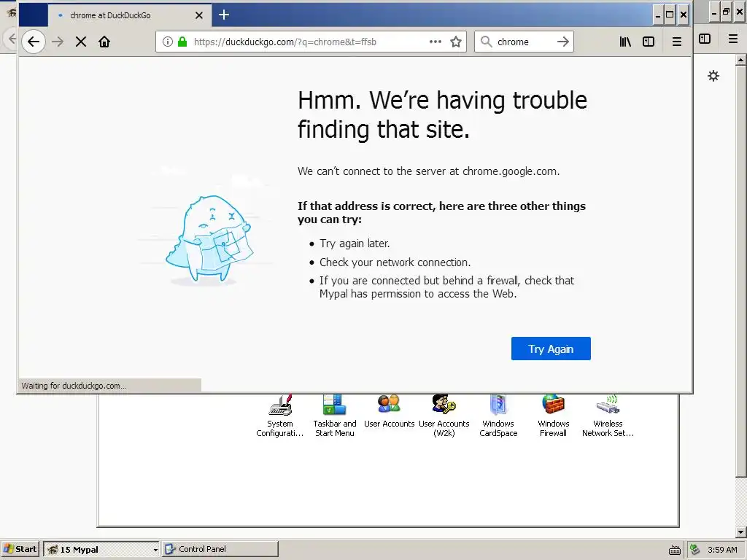Open System Configuration in Control Panel
Screen dimensions: 747x560
coord(279,416)
